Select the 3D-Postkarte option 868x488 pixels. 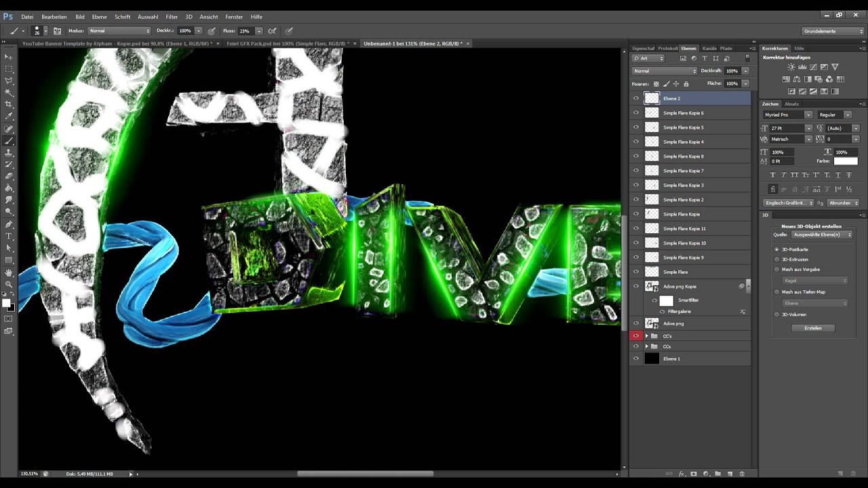point(776,249)
